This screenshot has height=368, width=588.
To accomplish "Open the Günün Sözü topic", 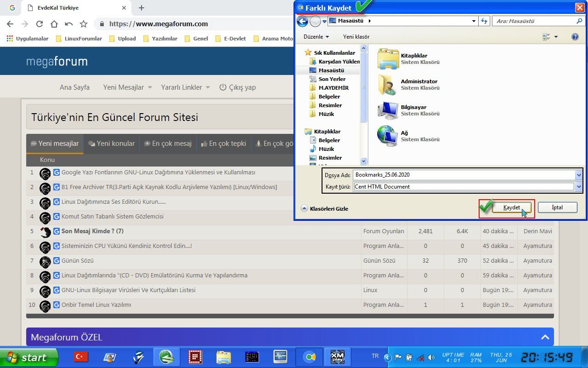I will pos(78,261).
